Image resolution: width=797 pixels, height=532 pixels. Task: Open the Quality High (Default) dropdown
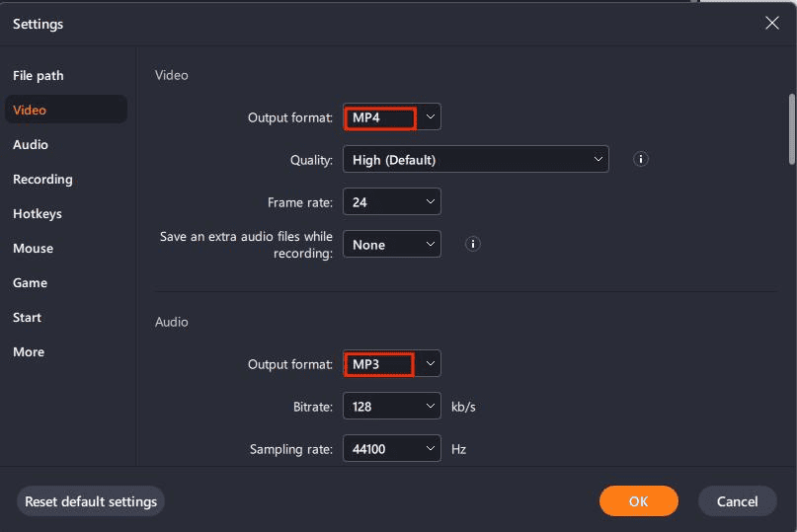pyautogui.click(x=475, y=159)
